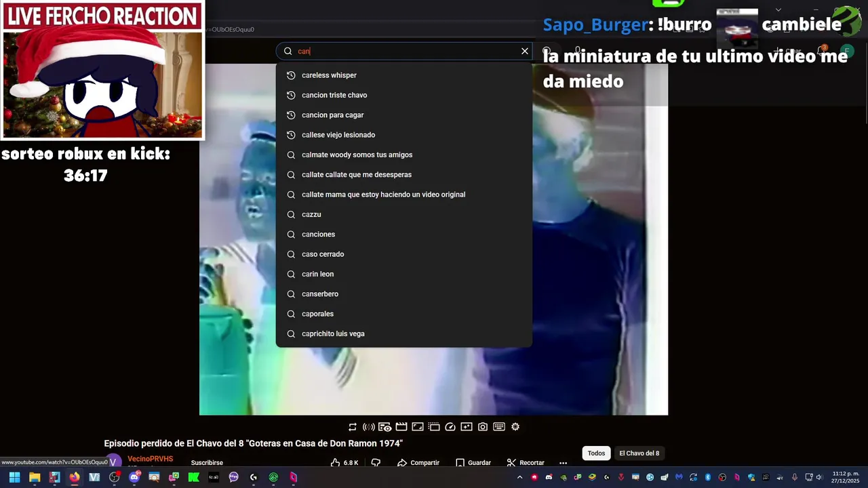Click the Suscribirse button
This screenshot has width=868, height=488.
tap(207, 463)
